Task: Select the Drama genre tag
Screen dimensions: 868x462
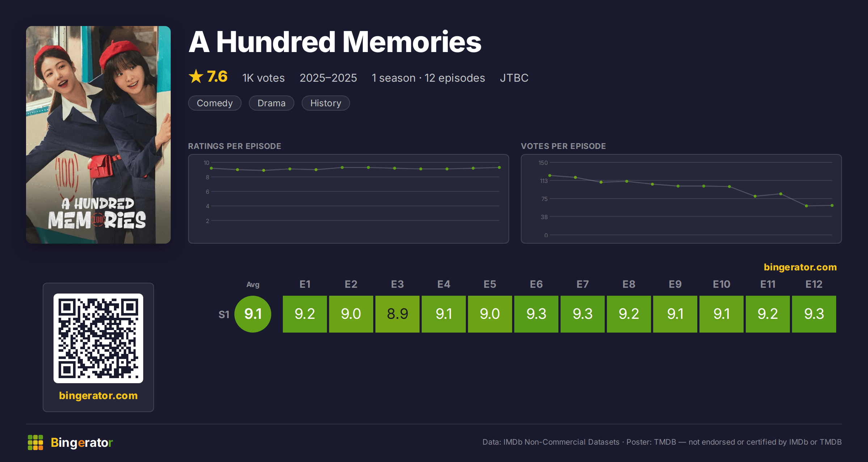Action: (272, 103)
